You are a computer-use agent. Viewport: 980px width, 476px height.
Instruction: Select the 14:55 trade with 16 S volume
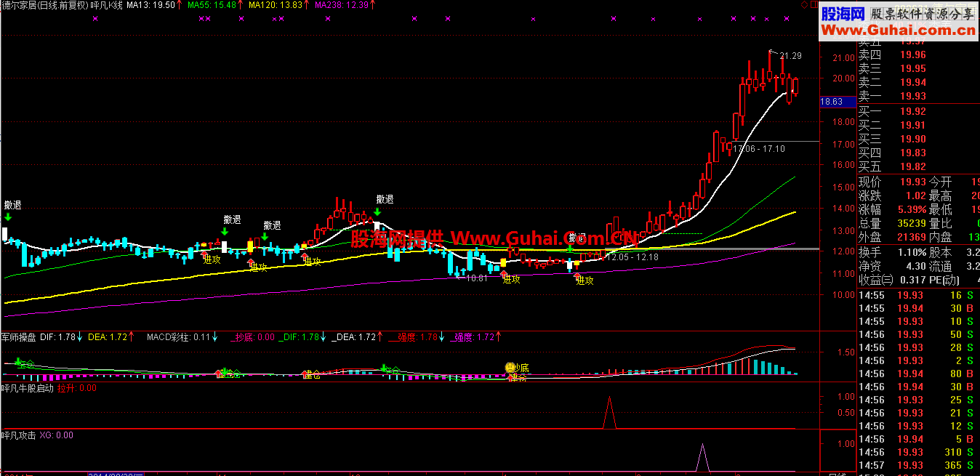(x=918, y=295)
